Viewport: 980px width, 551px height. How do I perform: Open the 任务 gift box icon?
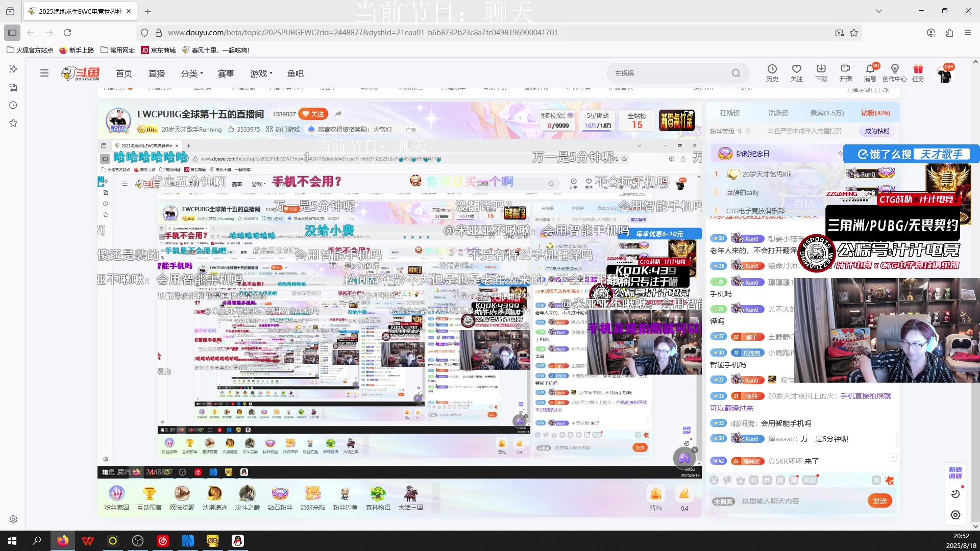[918, 73]
